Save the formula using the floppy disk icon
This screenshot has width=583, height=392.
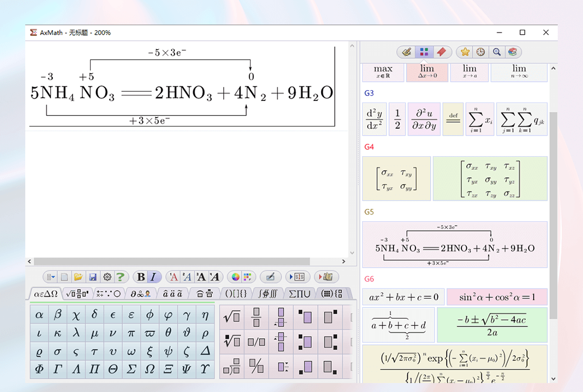pos(92,277)
